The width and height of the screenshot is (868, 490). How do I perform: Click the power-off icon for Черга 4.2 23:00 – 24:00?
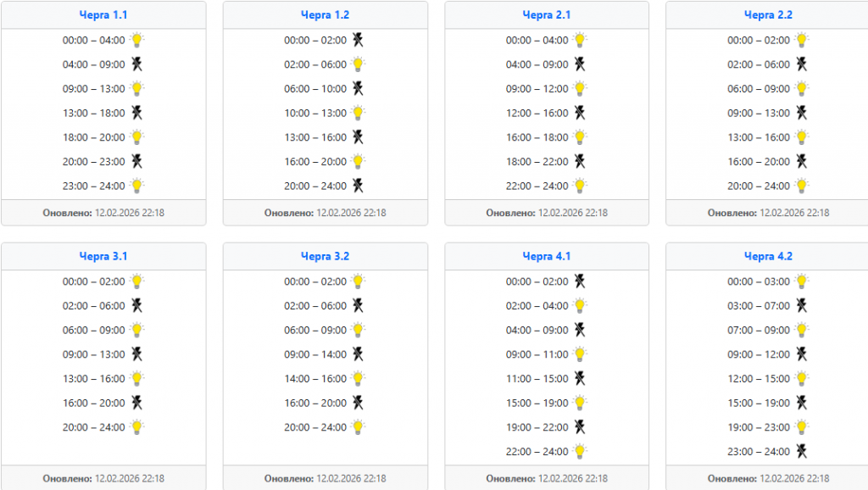click(801, 452)
